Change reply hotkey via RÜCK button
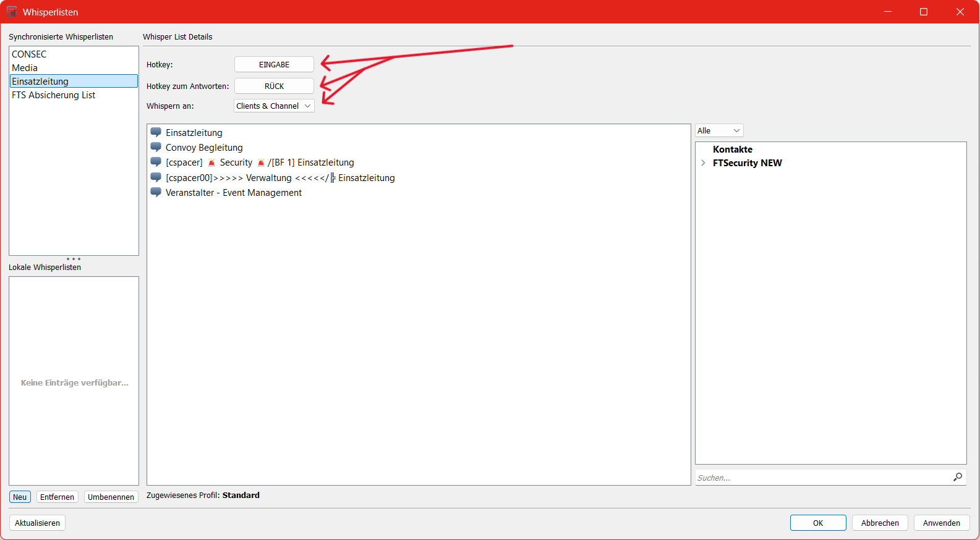The image size is (980, 540). (x=274, y=86)
